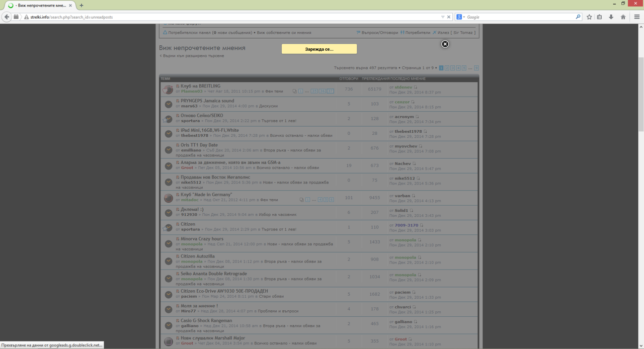Stop loading the page in the address bar
The width and height of the screenshot is (644, 349).
pyautogui.click(x=449, y=17)
